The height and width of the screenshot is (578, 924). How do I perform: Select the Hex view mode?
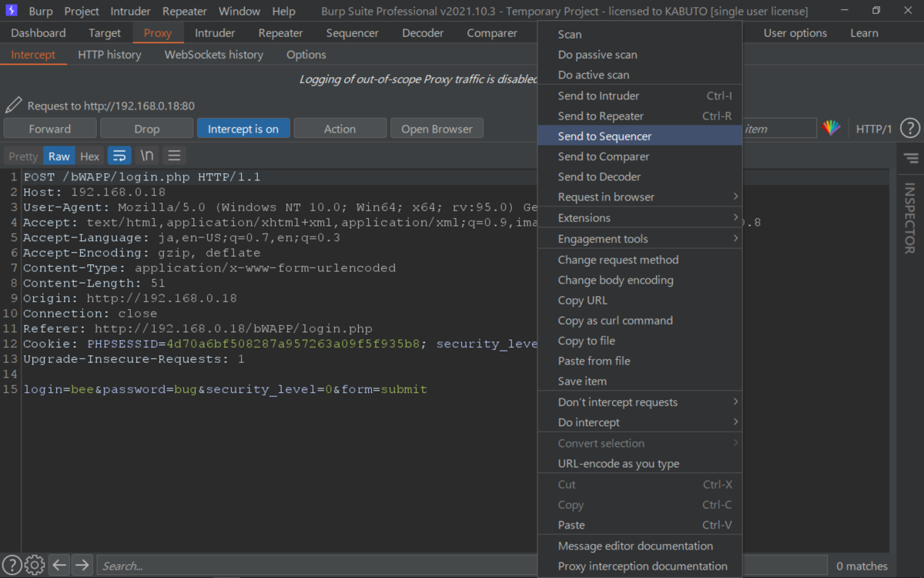(90, 156)
